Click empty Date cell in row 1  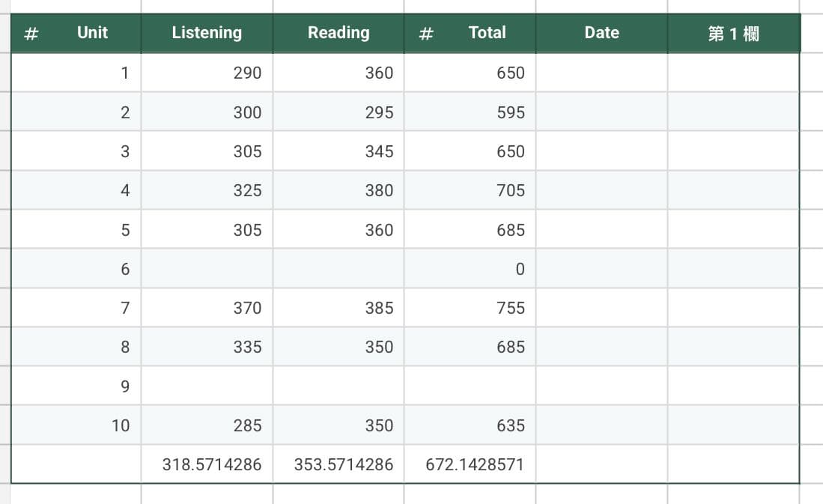tap(602, 73)
